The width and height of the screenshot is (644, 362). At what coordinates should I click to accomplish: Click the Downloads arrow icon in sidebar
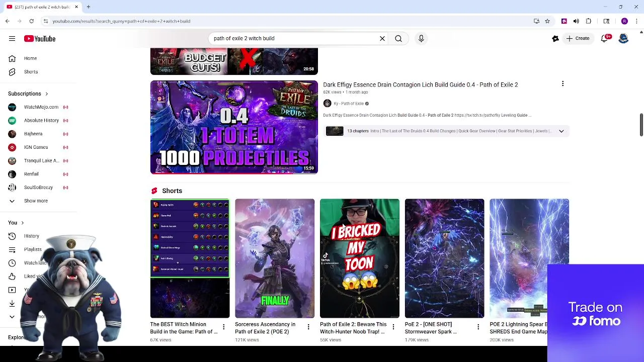click(x=12, y=303)
